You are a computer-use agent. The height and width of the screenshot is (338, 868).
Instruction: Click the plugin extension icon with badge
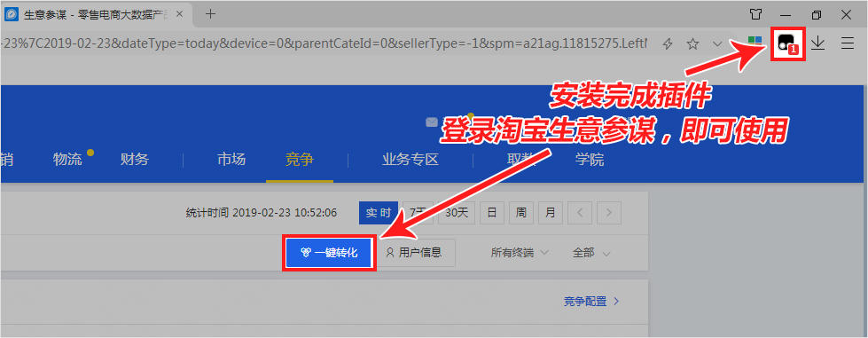coord(786,43)
